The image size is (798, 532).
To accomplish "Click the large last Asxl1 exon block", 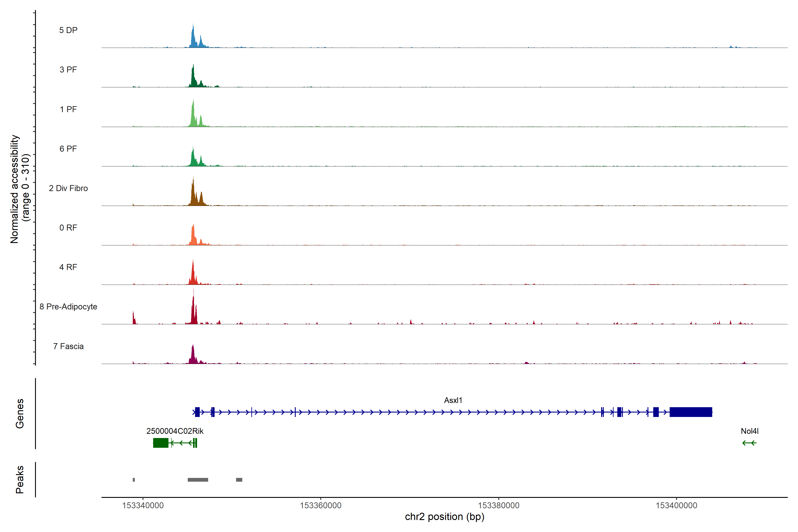I will (690, 412).
